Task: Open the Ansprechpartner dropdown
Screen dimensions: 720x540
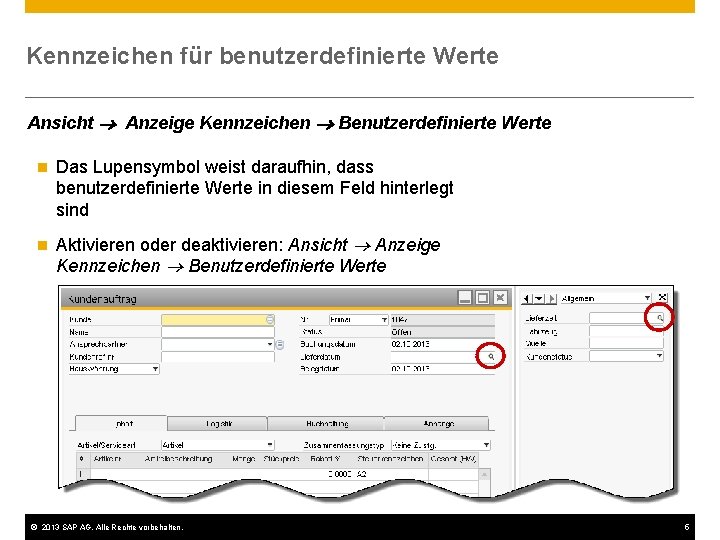Action: (x=270, y=344)
